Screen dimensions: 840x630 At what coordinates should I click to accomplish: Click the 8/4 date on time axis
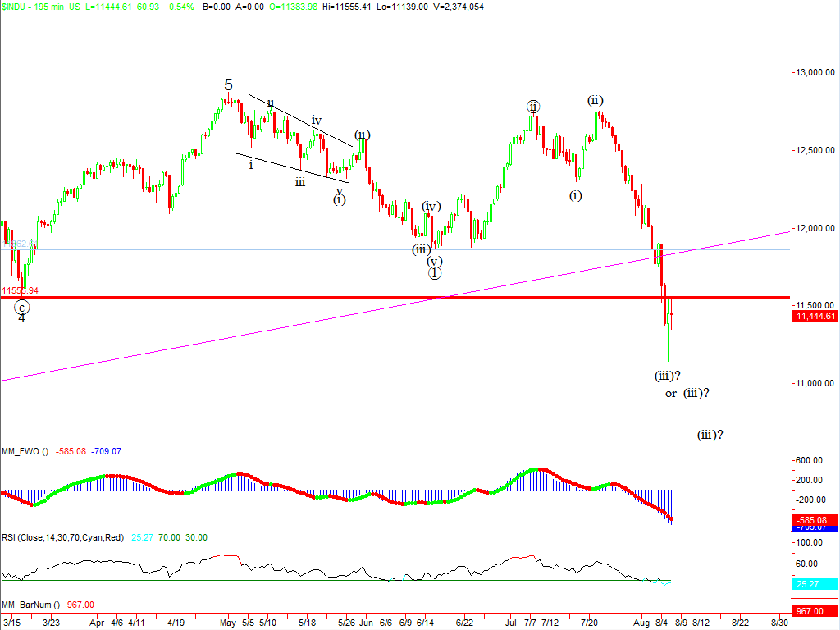pos(663,623)
